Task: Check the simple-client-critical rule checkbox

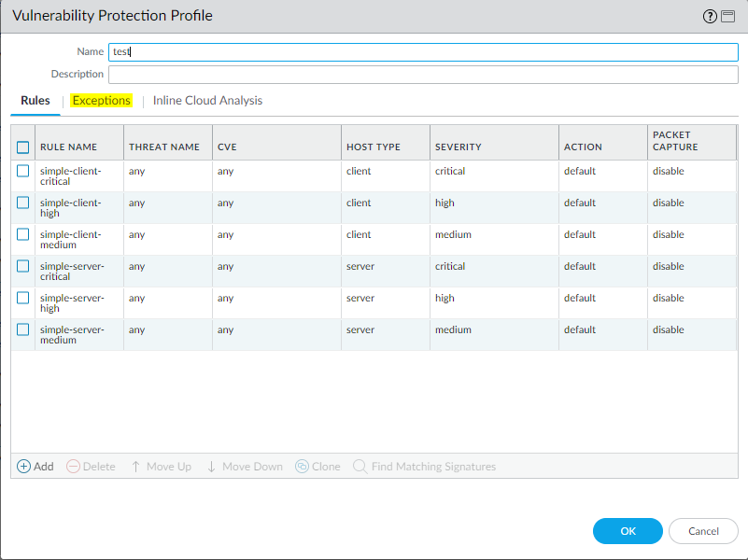Action: 23,172
